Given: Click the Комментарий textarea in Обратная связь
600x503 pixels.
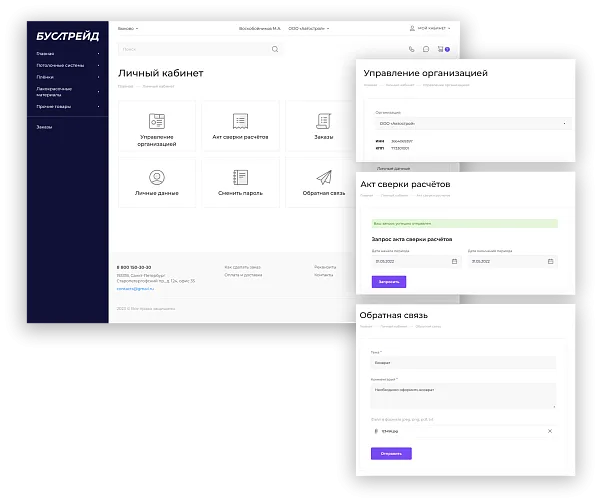Looking at the screenshot, I should [463, 396].
